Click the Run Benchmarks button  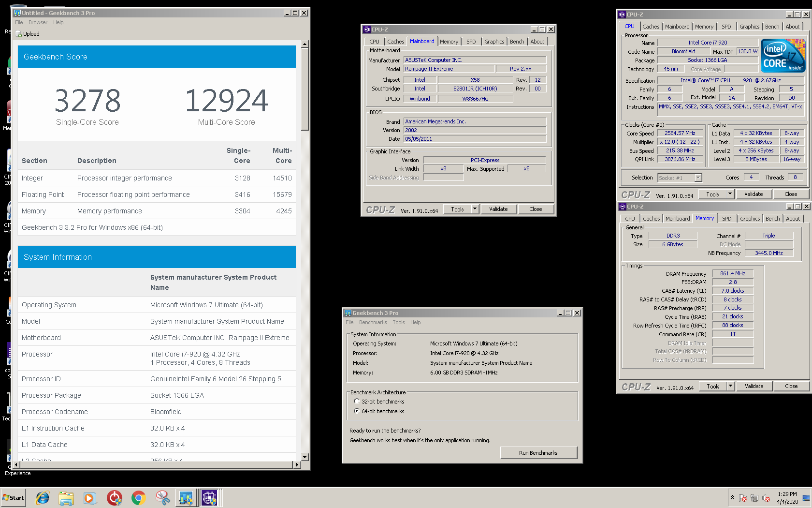point(538,453)
